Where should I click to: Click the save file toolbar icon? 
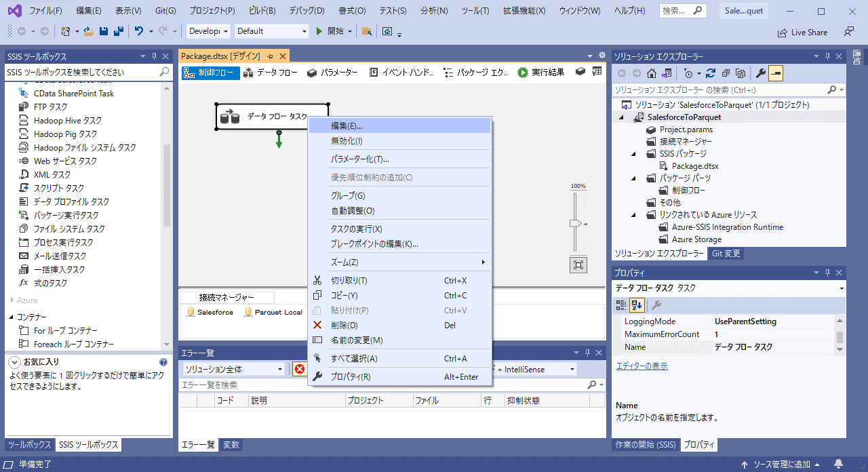(104, 31)
